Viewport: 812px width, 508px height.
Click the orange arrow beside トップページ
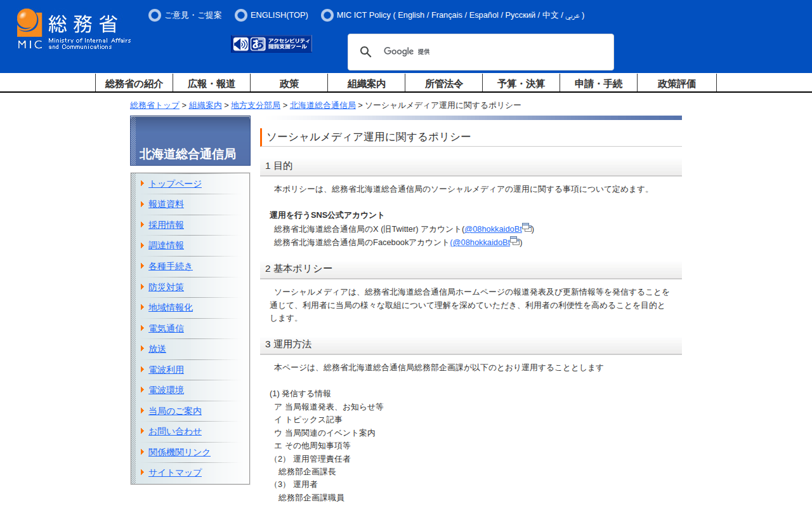click(143, 184)
